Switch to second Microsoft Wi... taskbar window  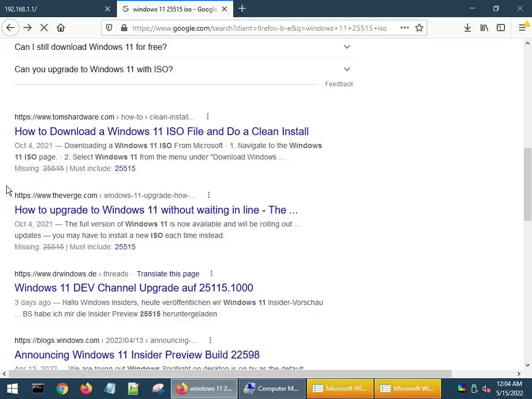(x=407, y=389)
